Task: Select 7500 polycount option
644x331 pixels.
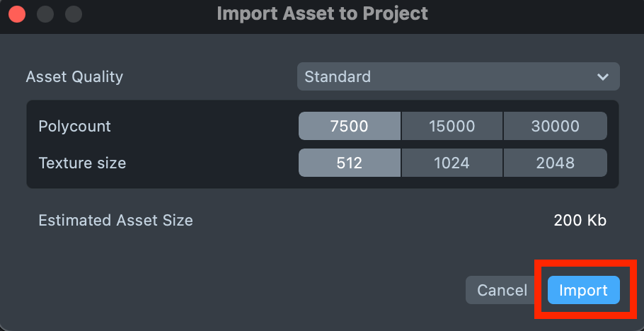Action: tap(350, 127)
